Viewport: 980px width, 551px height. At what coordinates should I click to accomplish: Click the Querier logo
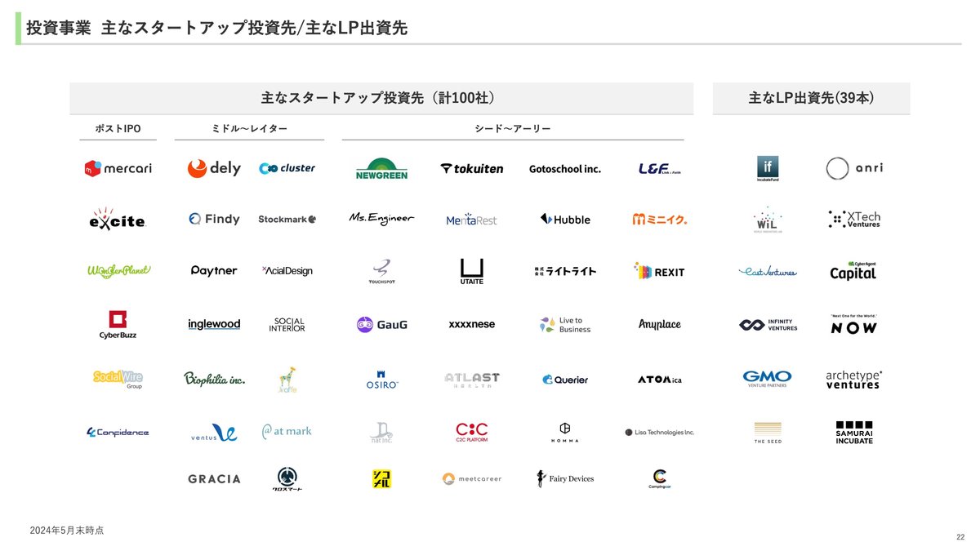(565, 380)
